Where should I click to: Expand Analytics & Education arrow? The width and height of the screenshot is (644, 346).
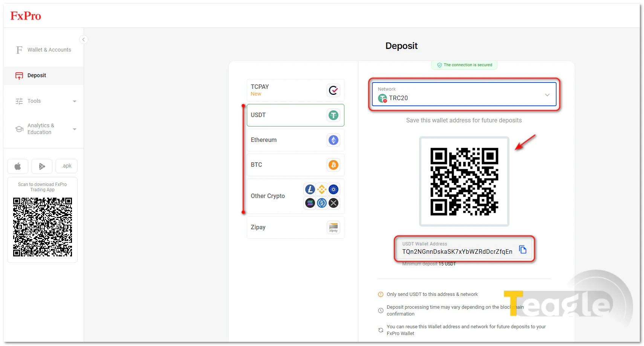(x=75, y=129)
